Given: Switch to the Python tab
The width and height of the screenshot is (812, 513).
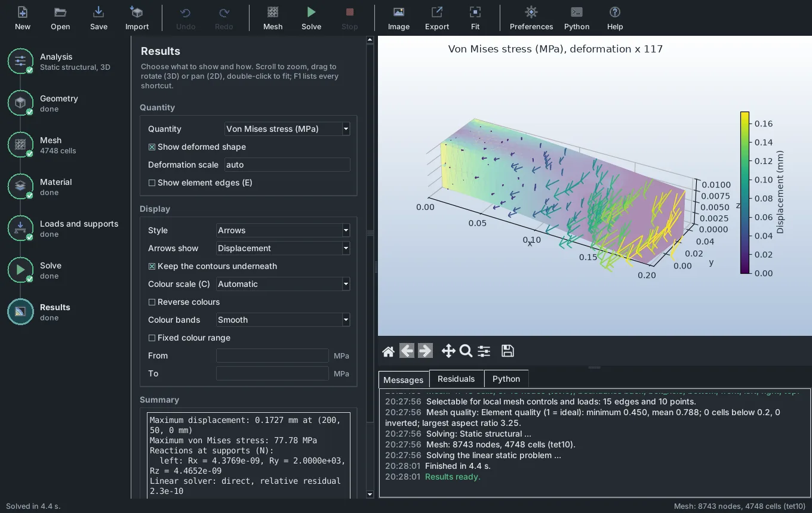Looking at the screenshot, I should [x=506, y=379].
